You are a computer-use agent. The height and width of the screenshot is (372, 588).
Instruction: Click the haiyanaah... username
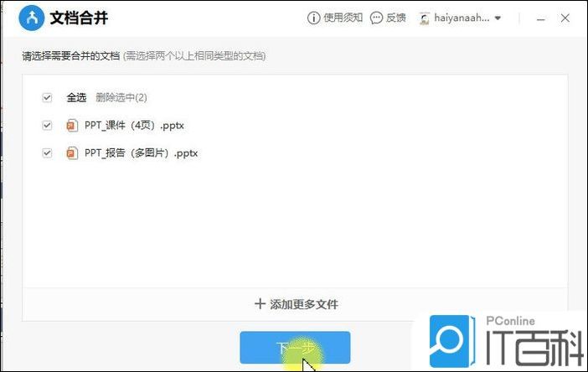pyautogui.click(x=462, y=18)
